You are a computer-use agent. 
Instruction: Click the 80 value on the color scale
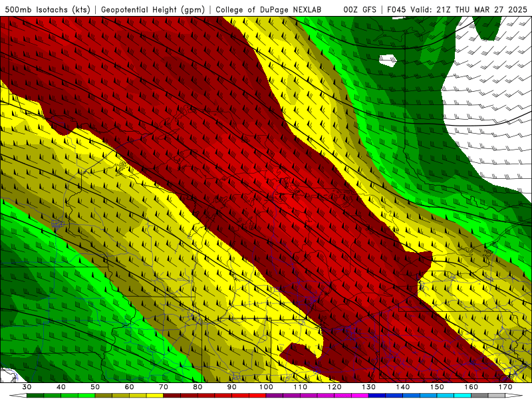point(198,387)
